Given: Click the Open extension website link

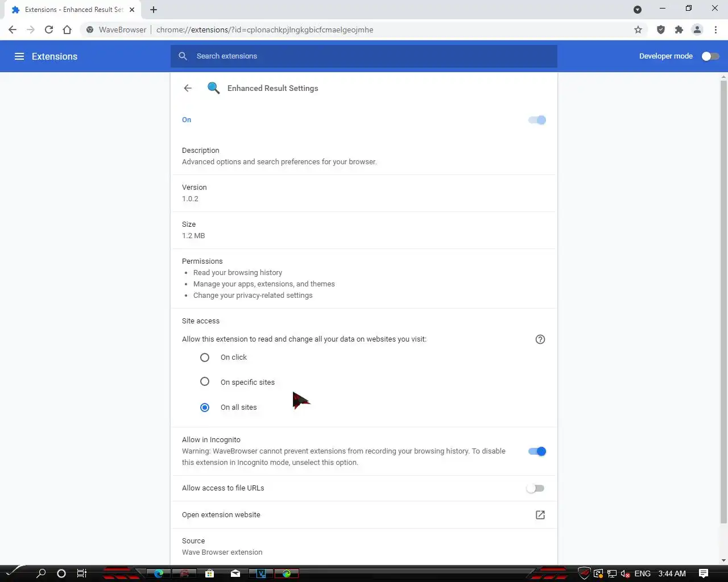Looking at the screenshot, I should click(221, 515).
